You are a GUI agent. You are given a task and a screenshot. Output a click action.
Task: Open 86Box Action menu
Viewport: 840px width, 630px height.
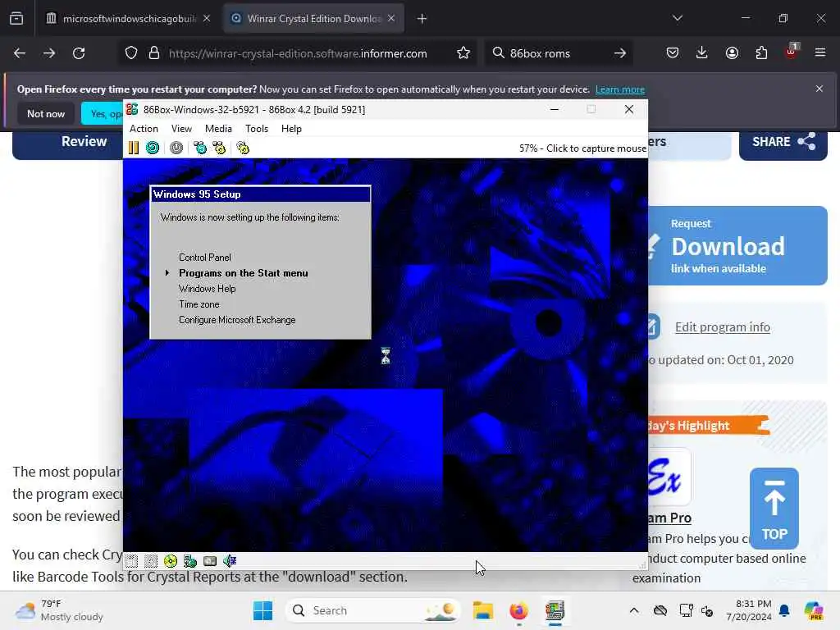144,129
